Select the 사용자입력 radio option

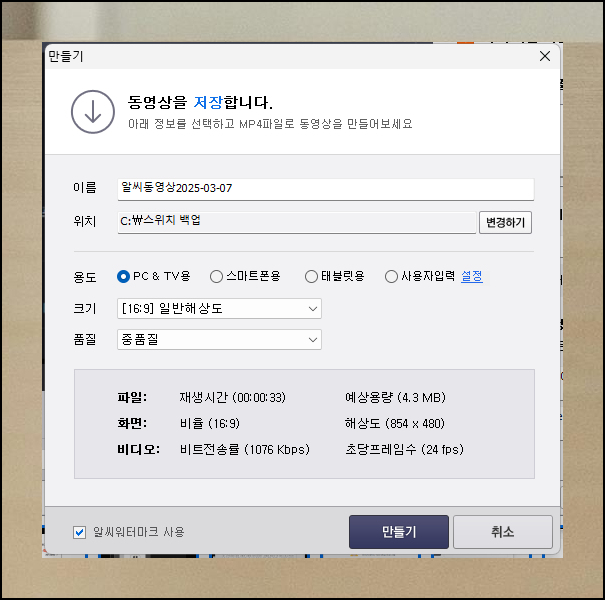(x=391, y=276)
